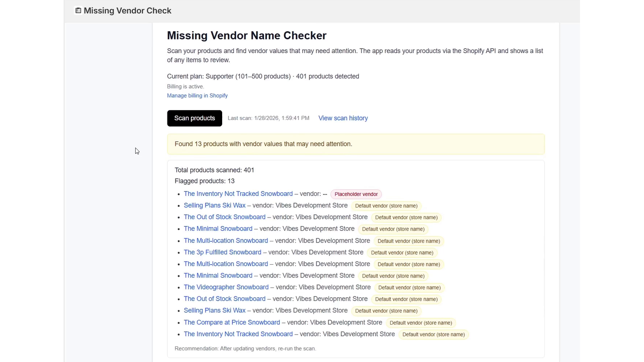Open the first Out of Stock Snowboard link

(225, 217)
